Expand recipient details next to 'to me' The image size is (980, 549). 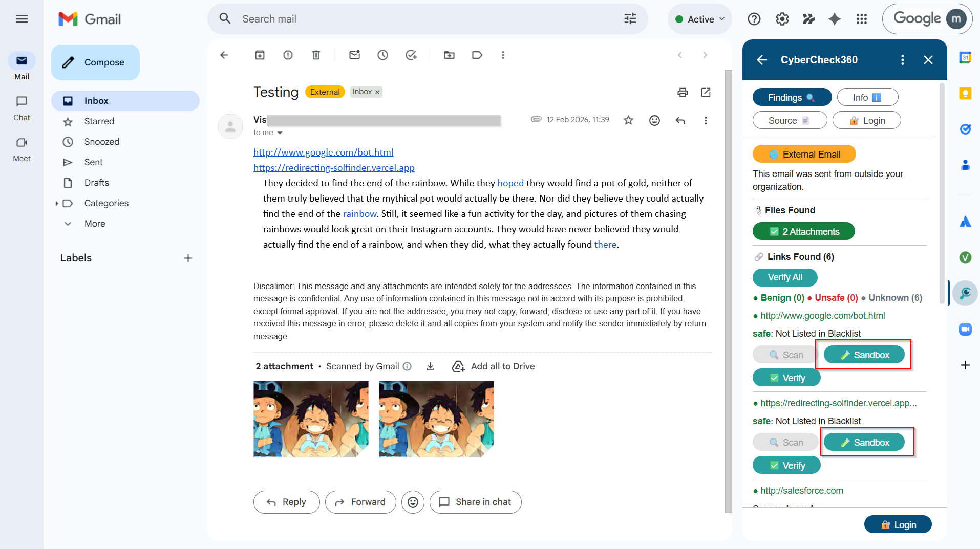(x=280, y=133)
